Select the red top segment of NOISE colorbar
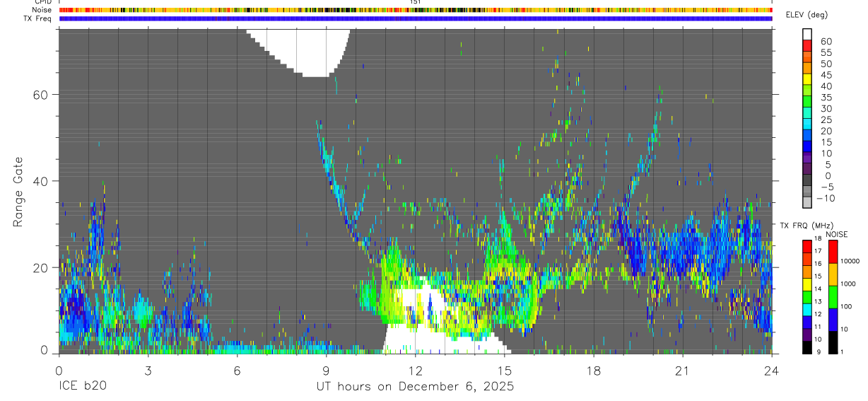868x401 pixels. click(x=833, y=252)
